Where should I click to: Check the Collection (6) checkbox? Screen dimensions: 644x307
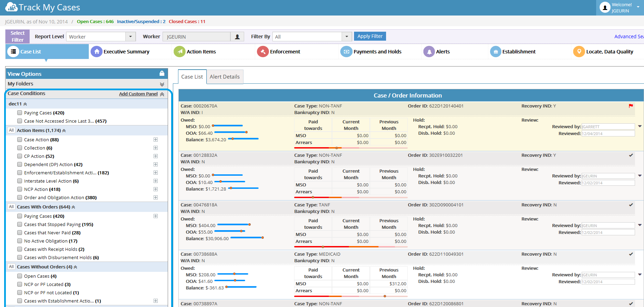click(x=20, y=148)
